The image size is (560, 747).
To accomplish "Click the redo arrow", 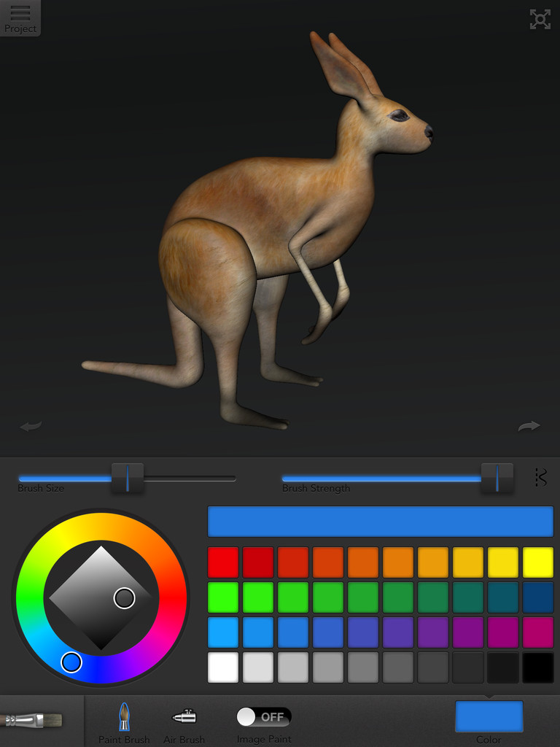I will (529, 425).
